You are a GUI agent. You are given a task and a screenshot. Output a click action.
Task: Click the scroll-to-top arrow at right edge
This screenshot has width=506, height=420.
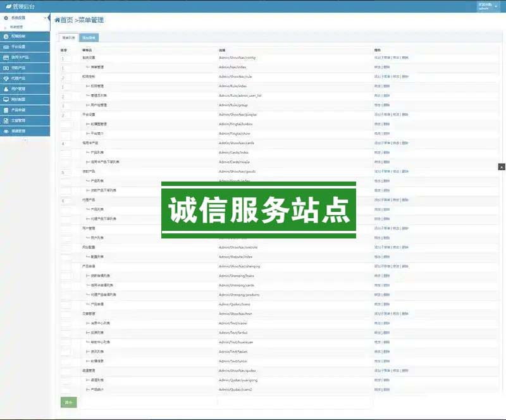(502, 166)
